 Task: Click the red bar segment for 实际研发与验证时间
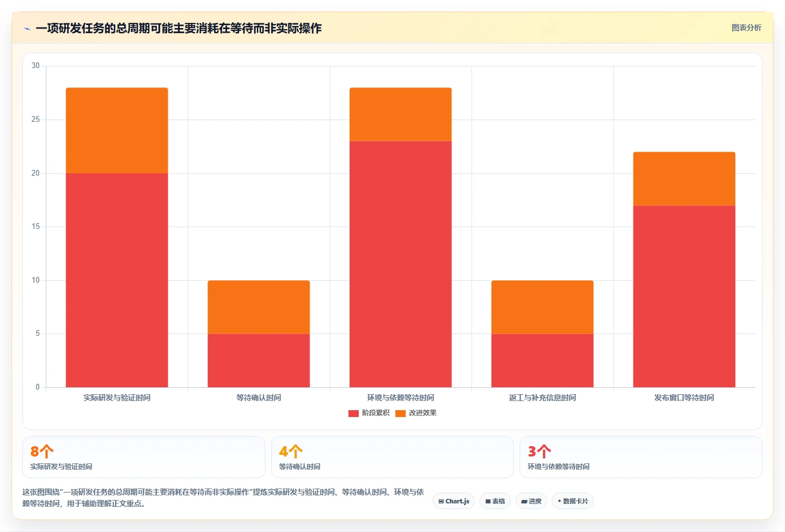[117, 280]
